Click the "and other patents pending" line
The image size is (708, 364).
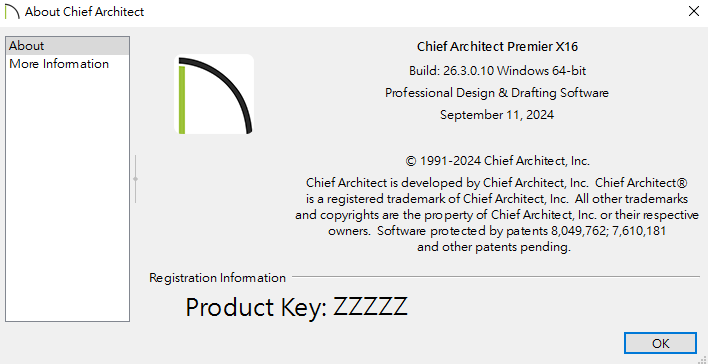494,247
